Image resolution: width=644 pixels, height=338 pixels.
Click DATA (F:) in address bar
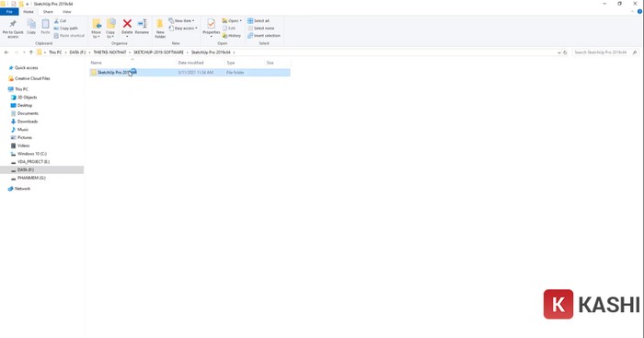[x=77, y=52]
